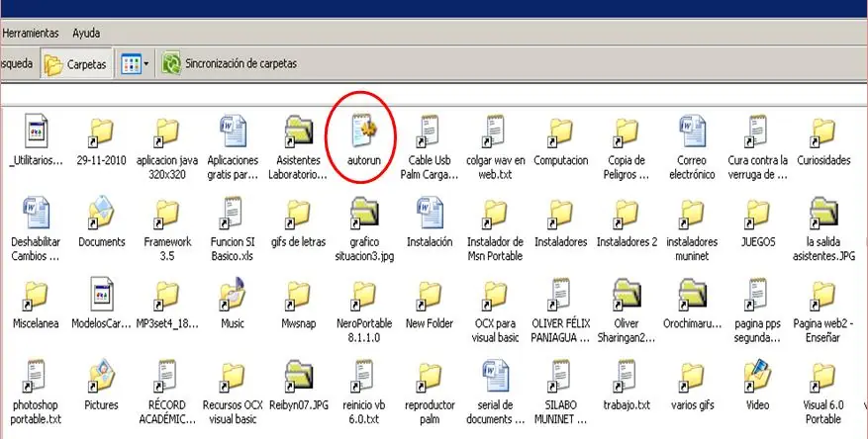Select the reproductor palm folder

tap(430, 377)
